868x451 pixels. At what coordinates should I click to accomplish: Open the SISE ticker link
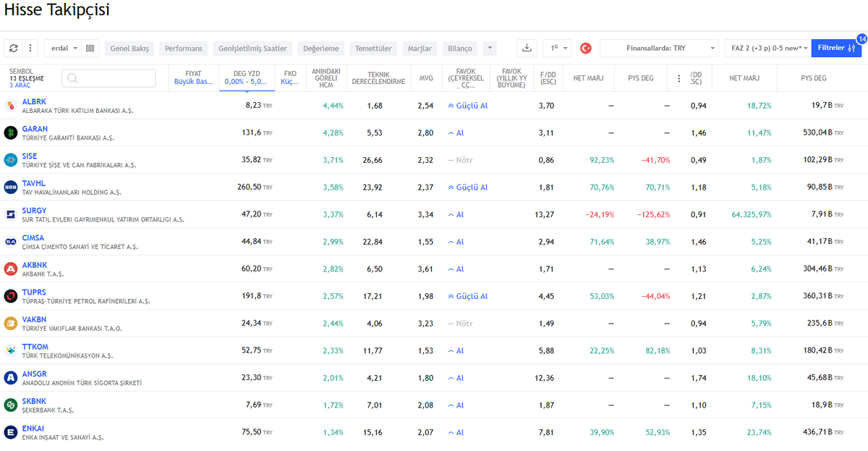(30, 156)
